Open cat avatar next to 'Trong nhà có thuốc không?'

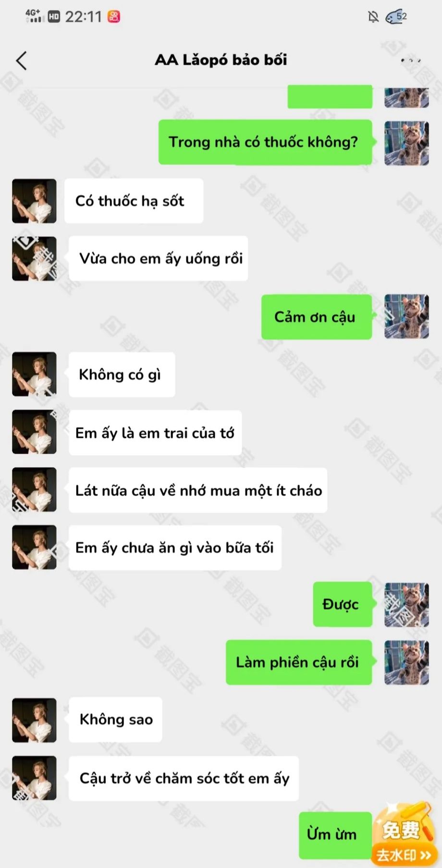point(406,143)
